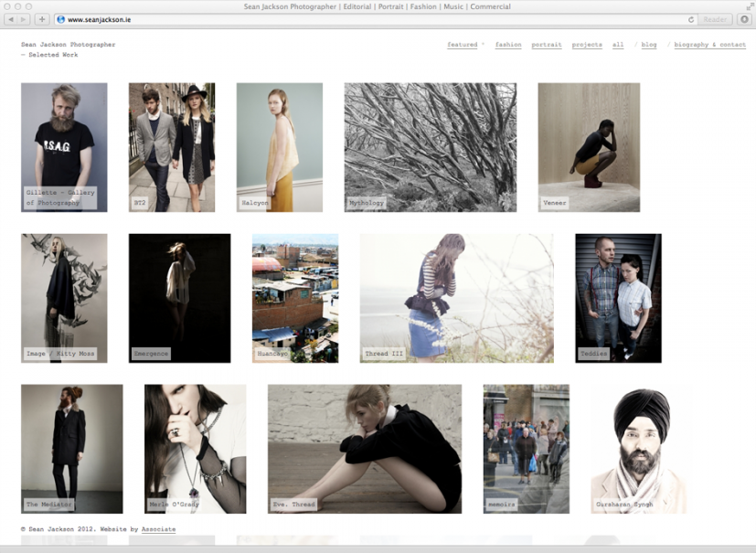Select the projects navigation link

click(x=587, y=45)
